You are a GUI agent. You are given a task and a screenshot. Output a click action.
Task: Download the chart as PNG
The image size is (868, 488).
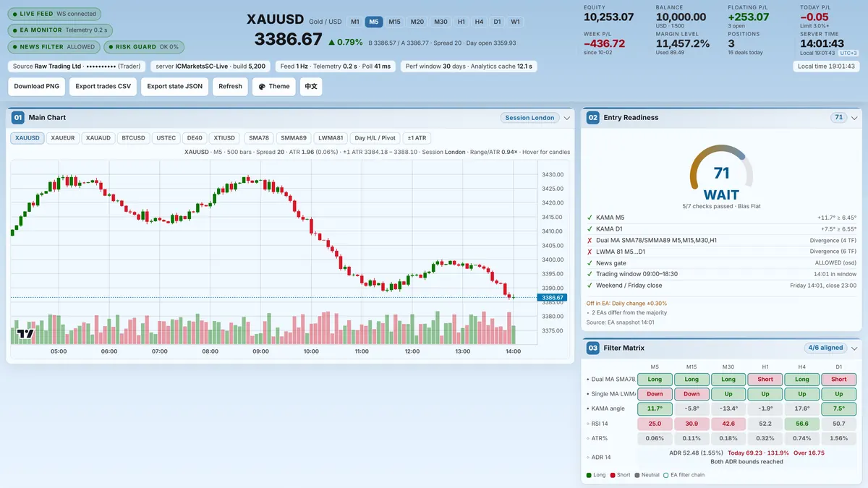37,87
